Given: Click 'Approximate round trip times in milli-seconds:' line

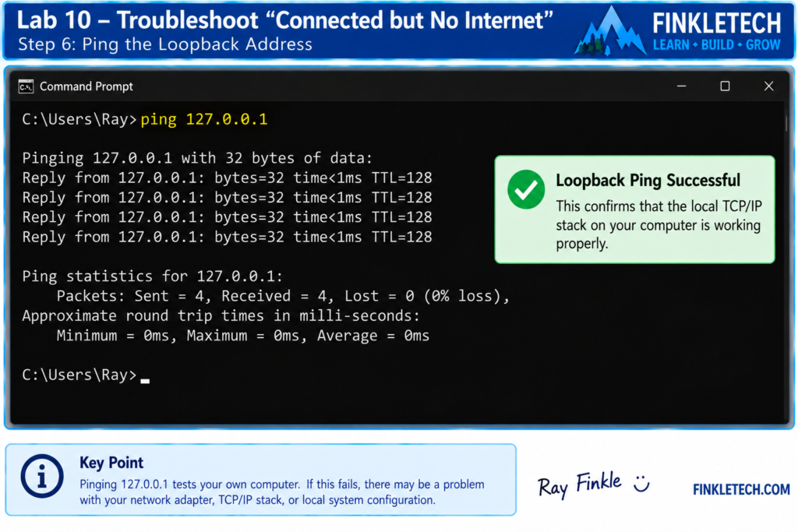Looking at the screenshot, I should tap(221, 315).
